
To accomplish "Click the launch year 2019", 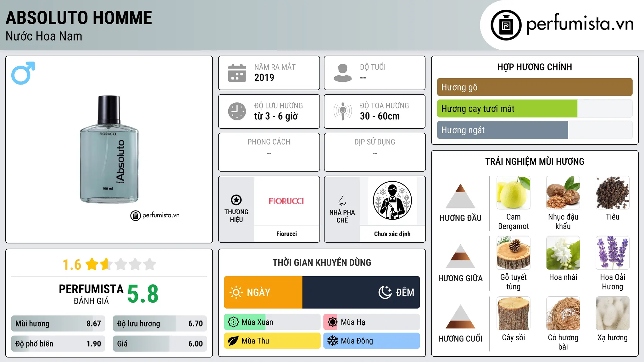I will [264, 77].
